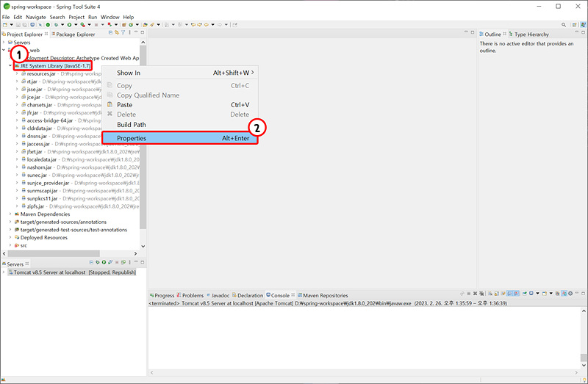Click Remove All Terminated Launches in Console

tap(481, 294)
